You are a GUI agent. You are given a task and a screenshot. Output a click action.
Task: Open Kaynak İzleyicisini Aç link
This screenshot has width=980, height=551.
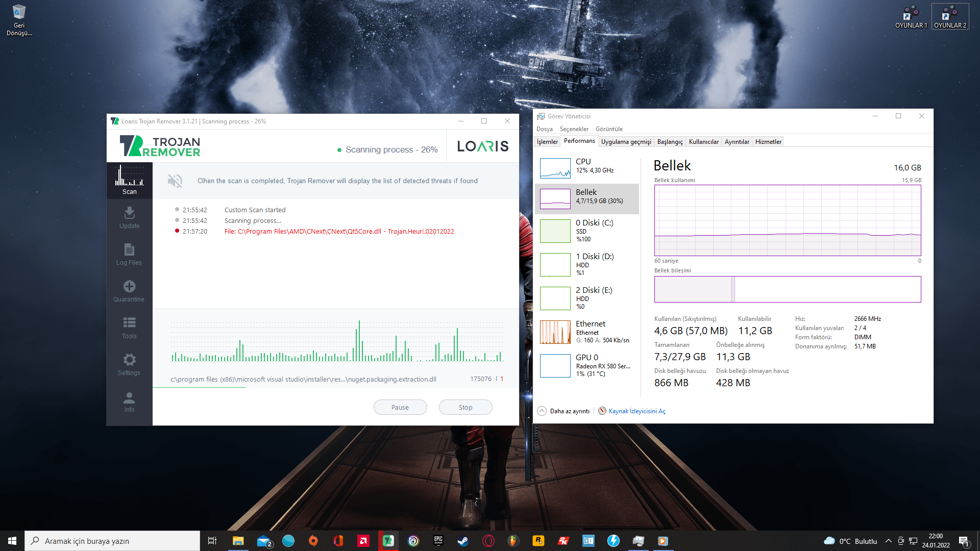[x=636, y=411]
